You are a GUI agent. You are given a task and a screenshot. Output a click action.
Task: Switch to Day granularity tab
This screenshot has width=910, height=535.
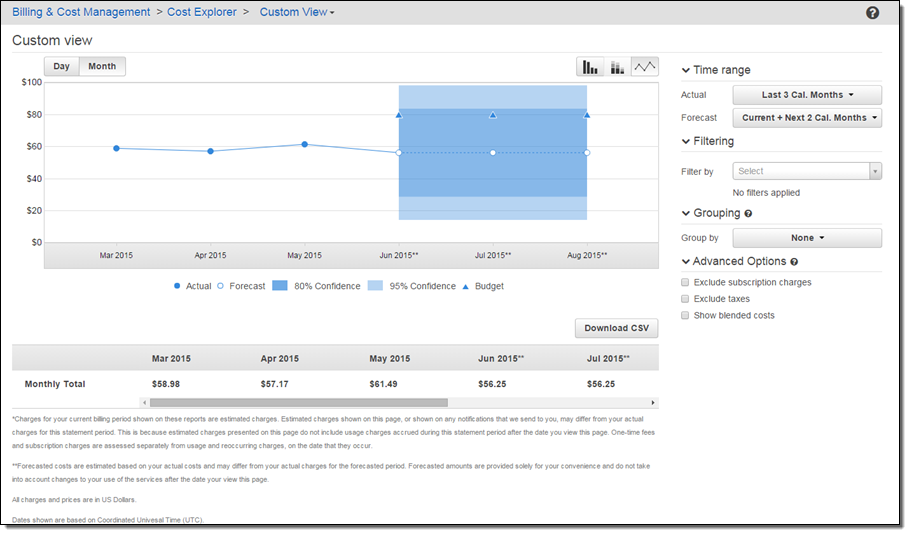point(61,67)
